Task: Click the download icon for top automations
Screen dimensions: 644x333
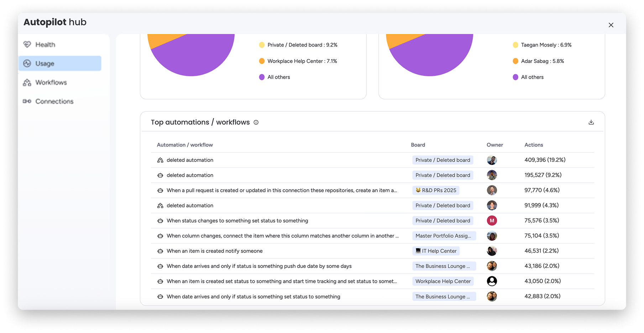Action: click(591, 122)
